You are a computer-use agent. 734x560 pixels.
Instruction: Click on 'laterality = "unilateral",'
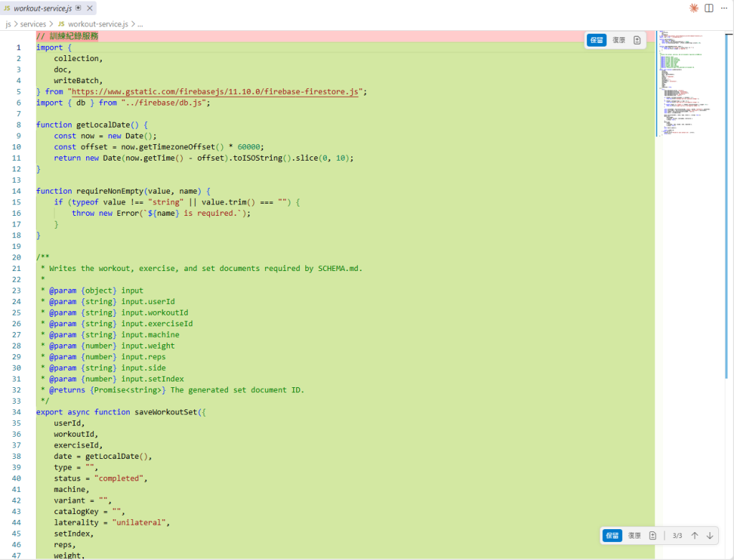click(112, 523)
